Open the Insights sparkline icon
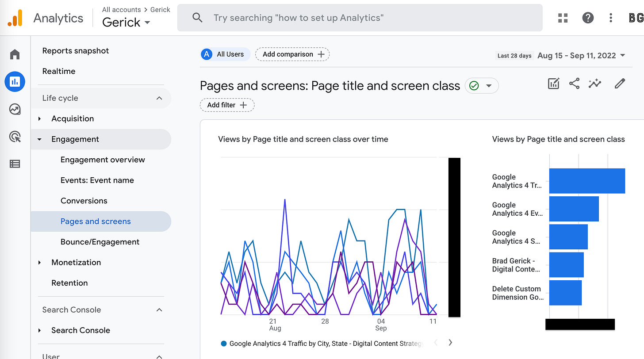The image size is (644, 359). click(x=595, y=83)
